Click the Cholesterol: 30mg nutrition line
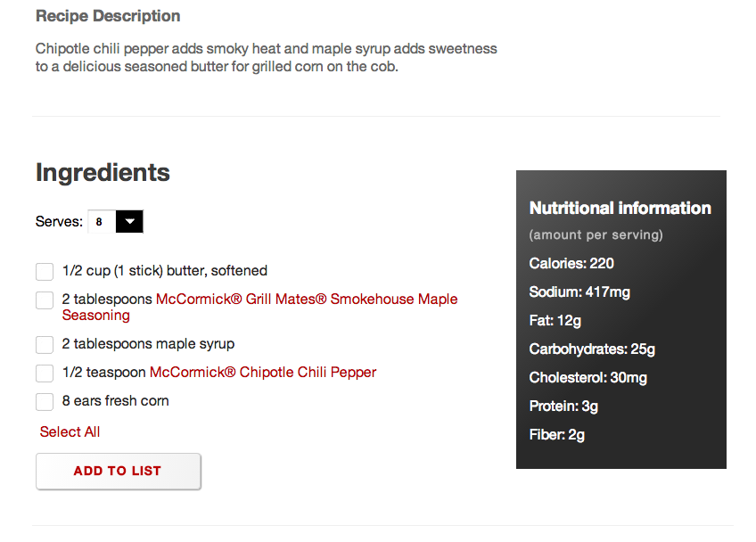The image size is (756, 542). [x=588, y=378]
